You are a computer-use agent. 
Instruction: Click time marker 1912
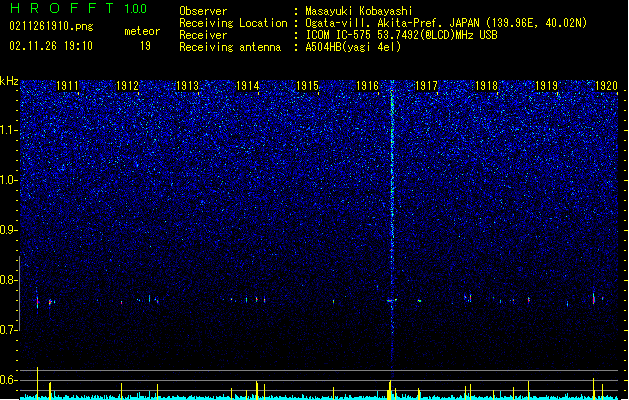tap(127, 86)
